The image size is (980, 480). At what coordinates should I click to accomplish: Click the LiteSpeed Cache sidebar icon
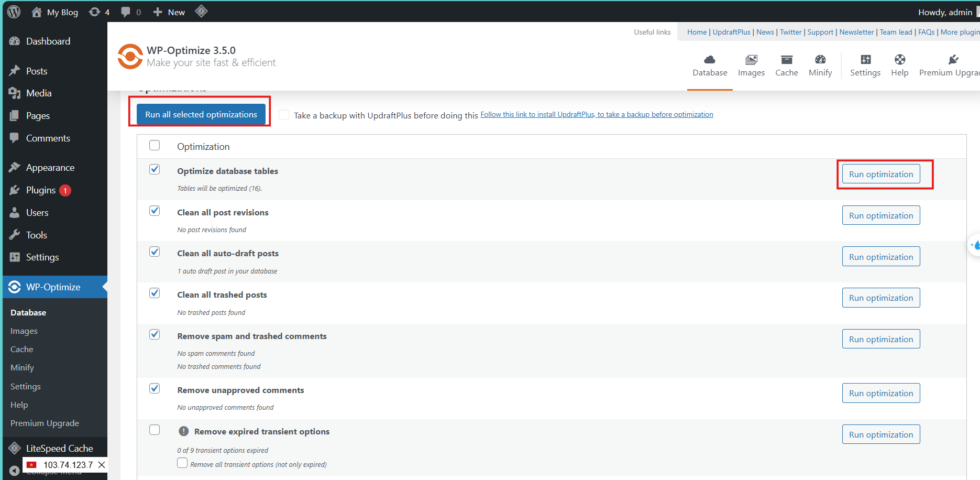(x=15, y=448)
